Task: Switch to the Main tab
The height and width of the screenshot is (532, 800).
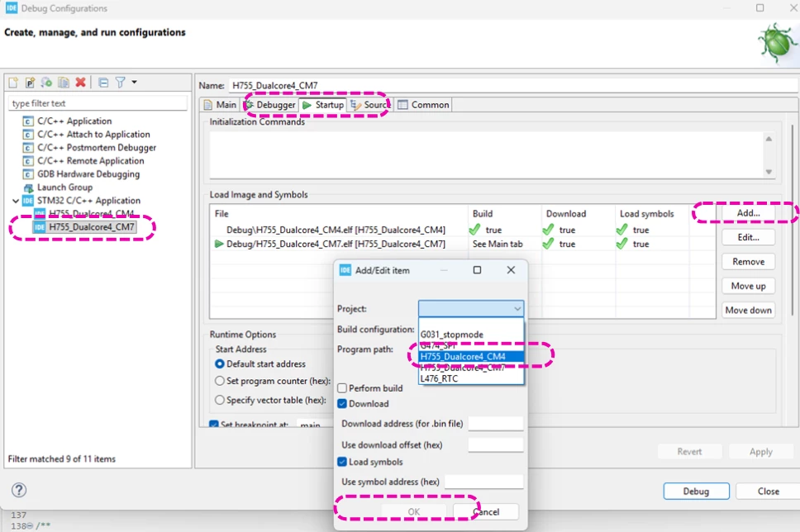Action: point(221,105)
